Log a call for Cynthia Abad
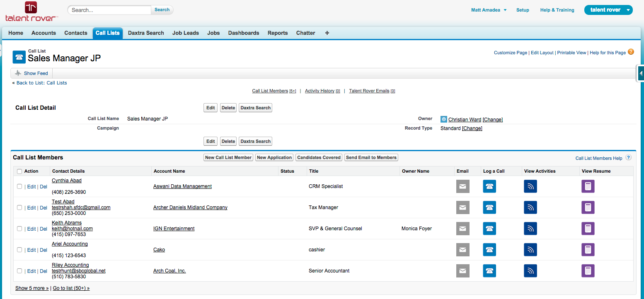This screenshot has height=299, width=644. pos(489,186)
